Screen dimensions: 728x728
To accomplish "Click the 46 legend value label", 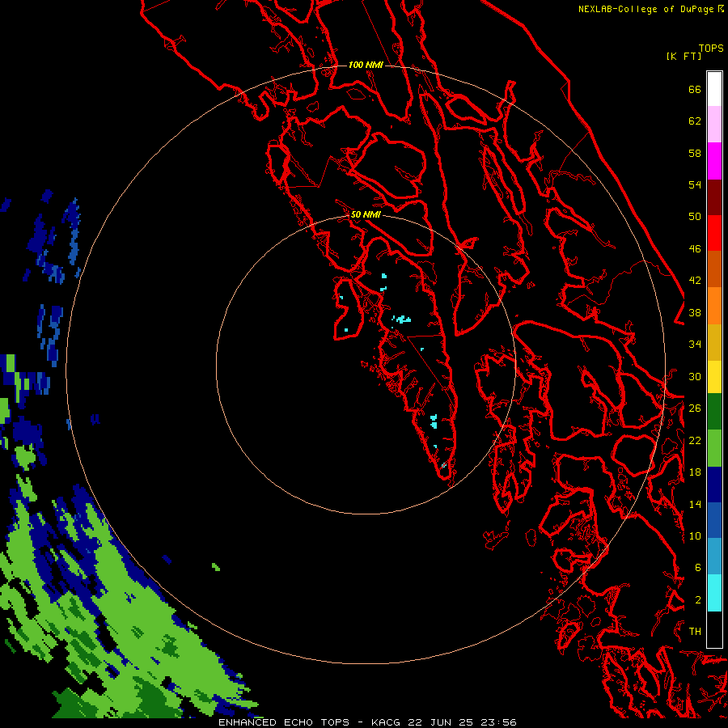I will tap(695, 249).
